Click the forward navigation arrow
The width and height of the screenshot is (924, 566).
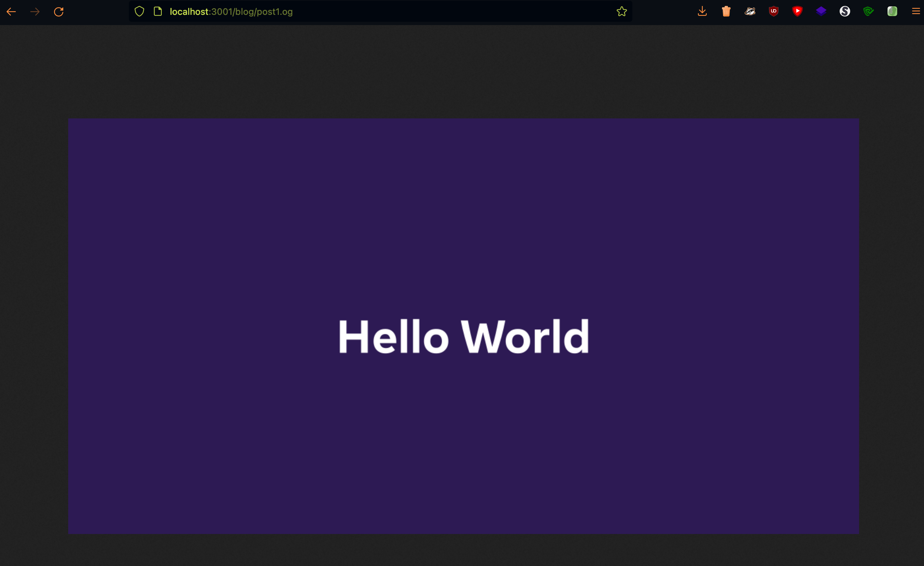click(x=35, y=12)
